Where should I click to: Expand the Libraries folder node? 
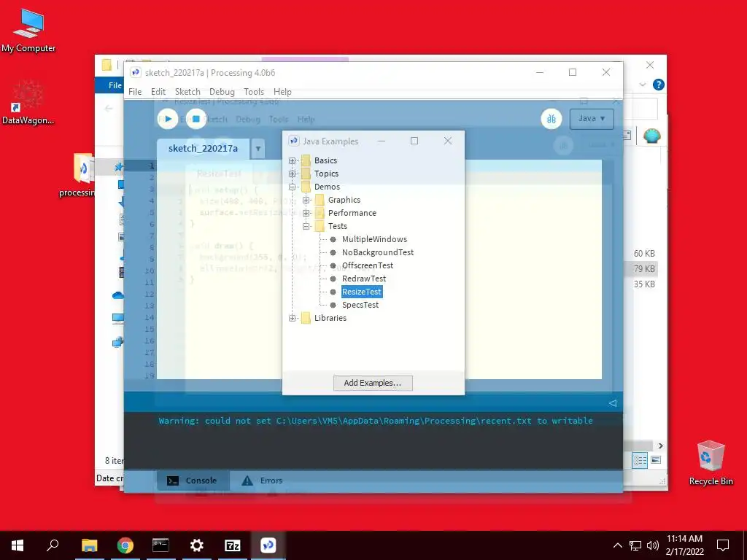[292, 318]
